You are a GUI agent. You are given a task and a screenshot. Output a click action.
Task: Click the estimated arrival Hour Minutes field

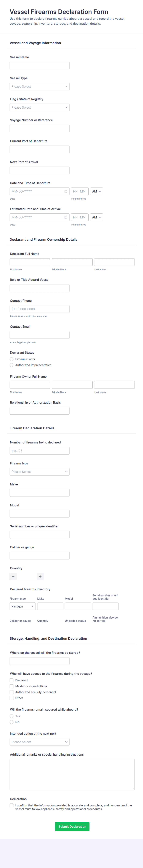80,217
